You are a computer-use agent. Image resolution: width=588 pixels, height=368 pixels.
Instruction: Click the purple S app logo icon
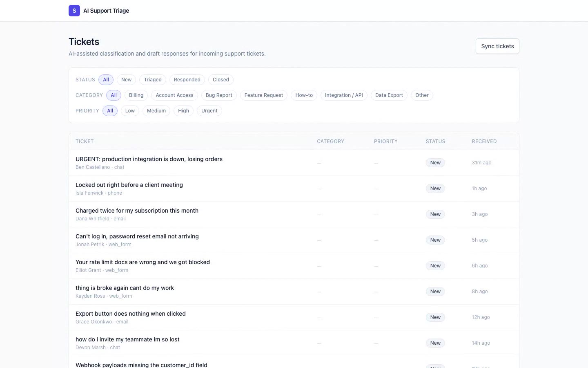[74, 11]
